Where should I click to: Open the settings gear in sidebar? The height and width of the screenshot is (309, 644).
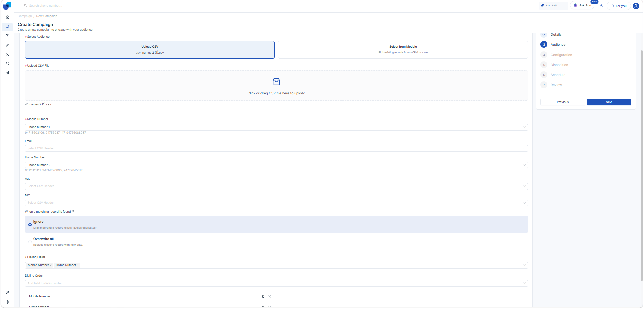[x=7, y=302]
